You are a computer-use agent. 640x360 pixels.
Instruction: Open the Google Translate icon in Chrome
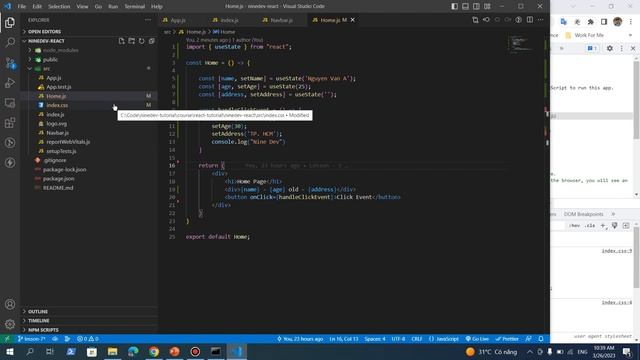[564, 22]
